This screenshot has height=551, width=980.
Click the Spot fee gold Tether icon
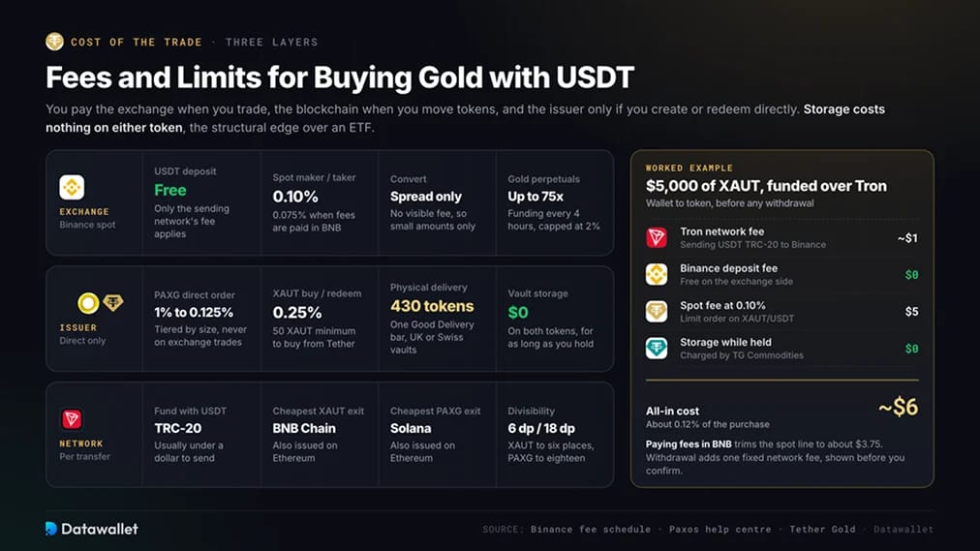pos(657,311)
